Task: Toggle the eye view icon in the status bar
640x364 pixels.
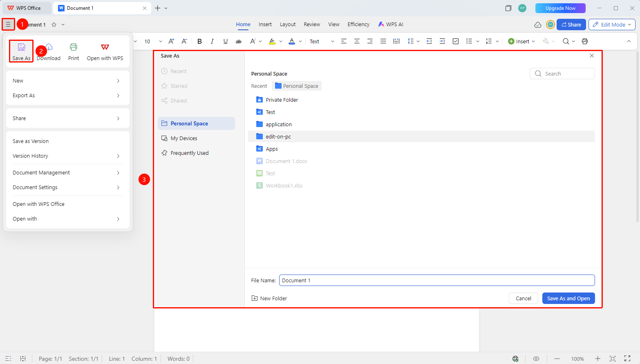Action: pos(536,359)
